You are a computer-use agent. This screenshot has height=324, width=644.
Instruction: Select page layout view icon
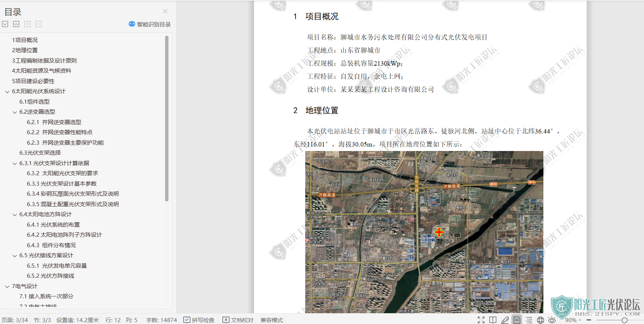(517, 320)
